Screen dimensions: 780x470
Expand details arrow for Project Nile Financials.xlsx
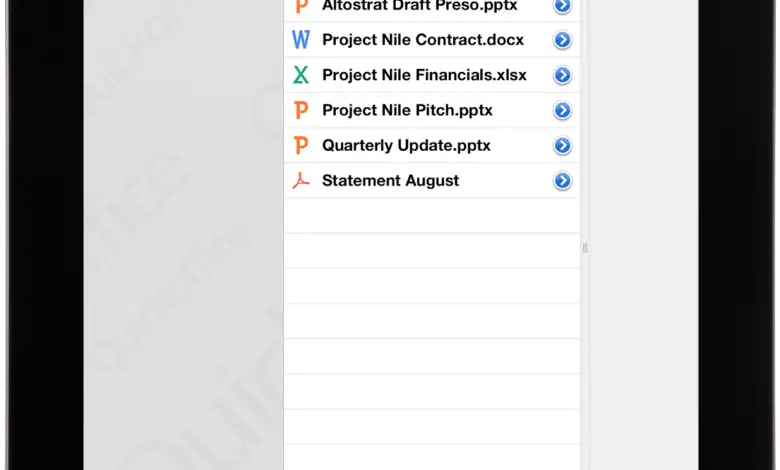pos(562,75)
